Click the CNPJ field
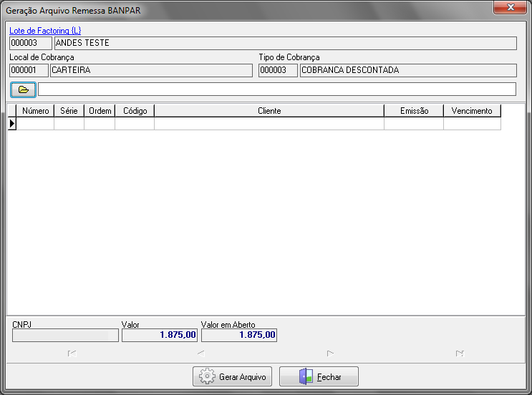Screen dimensions: 532x395 pos(65,336)
